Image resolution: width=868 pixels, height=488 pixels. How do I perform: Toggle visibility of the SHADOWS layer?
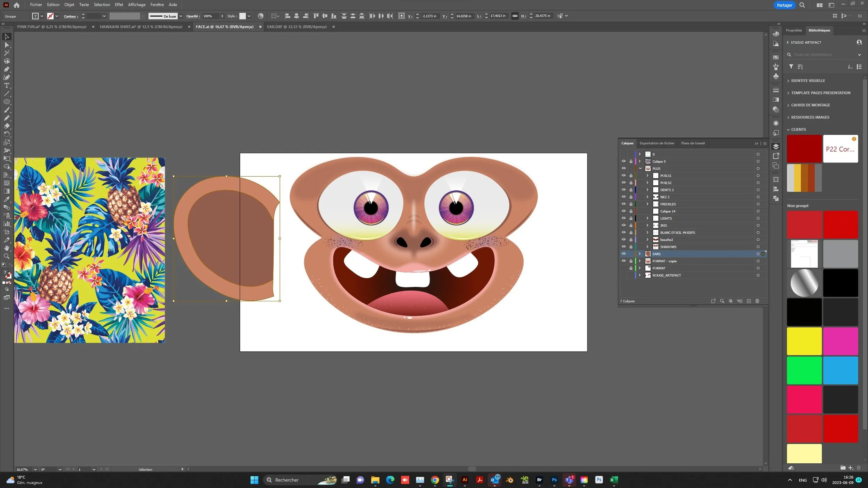(x=624, y=247)
